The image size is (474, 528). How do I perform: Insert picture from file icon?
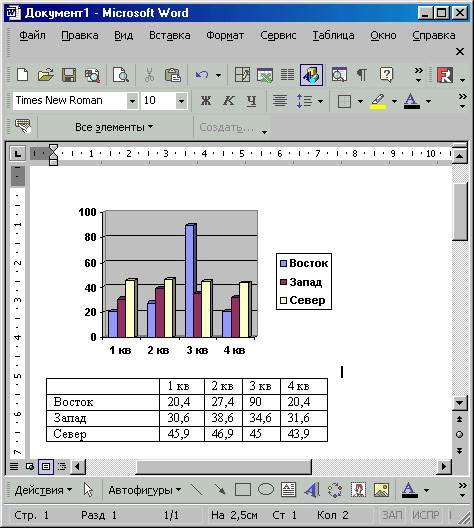[x=381, y=490]
